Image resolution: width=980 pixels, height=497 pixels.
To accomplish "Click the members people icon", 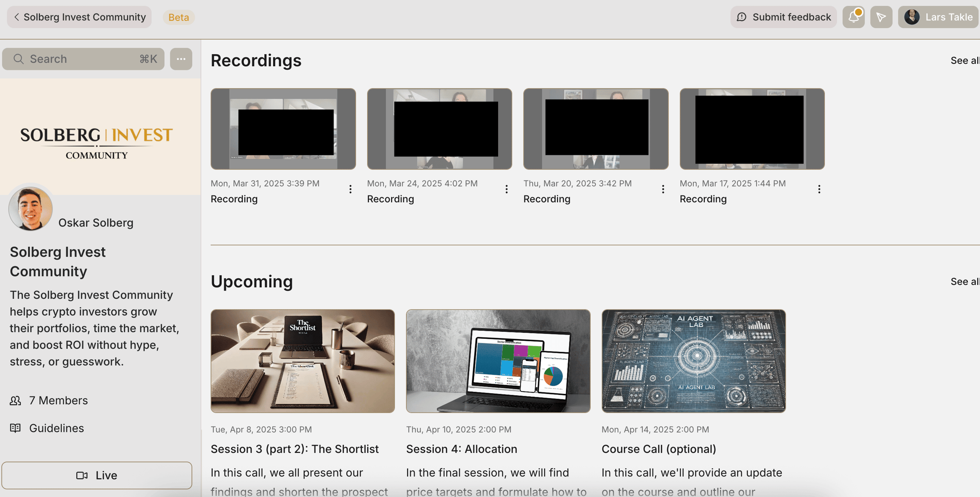I will (16, 401).
